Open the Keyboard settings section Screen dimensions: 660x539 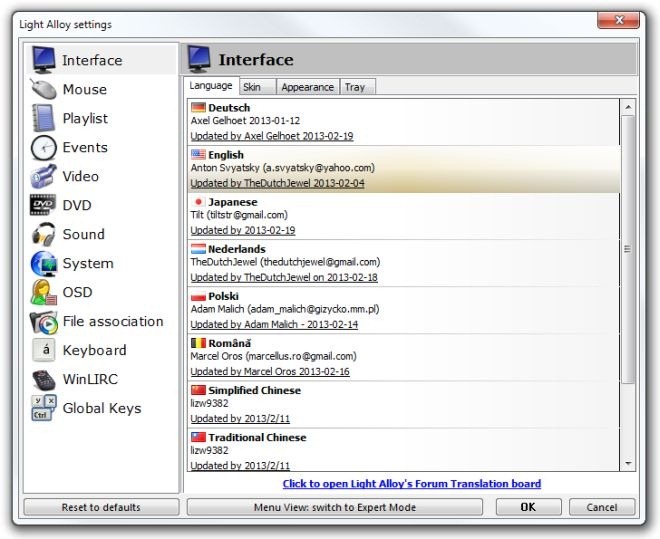point(101,350)
